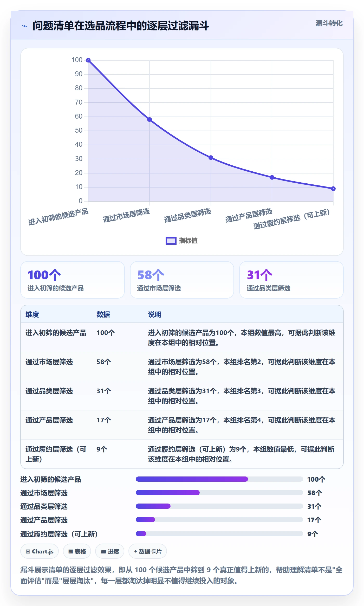
Task: Toggle the 指标值 legend swatch
Action: pos(171,241)
